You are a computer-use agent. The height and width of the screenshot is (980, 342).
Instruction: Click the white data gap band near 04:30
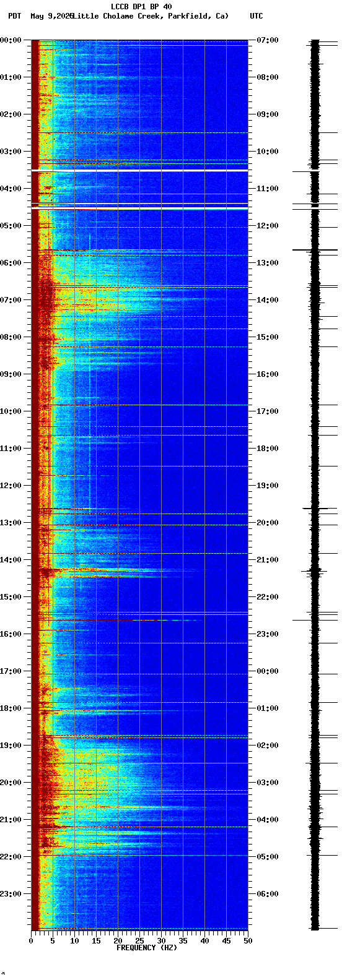(139, 208)
